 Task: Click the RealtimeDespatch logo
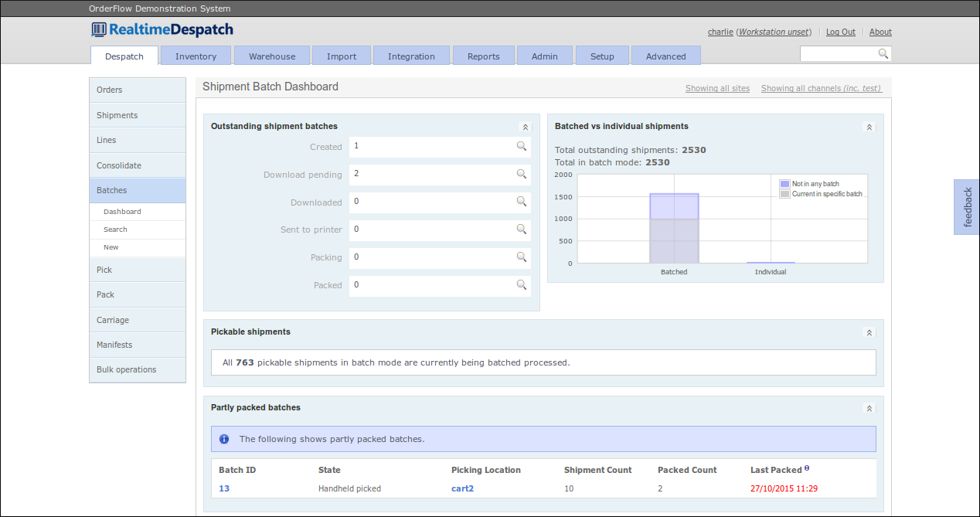pyautogui.click(x=162, y=30)
